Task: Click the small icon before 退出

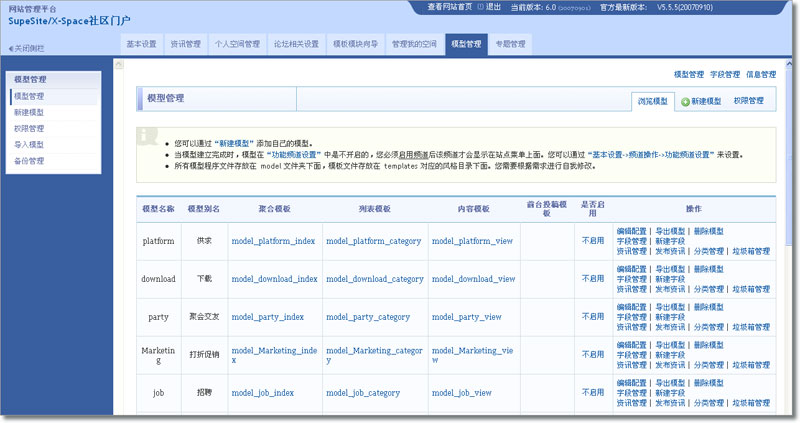Action: tap(480, 7)
